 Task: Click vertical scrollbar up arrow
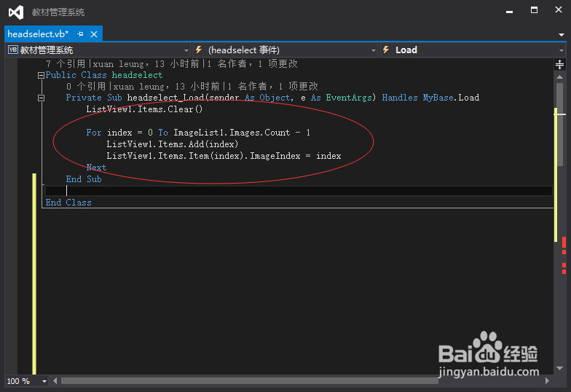pos(559,77)
